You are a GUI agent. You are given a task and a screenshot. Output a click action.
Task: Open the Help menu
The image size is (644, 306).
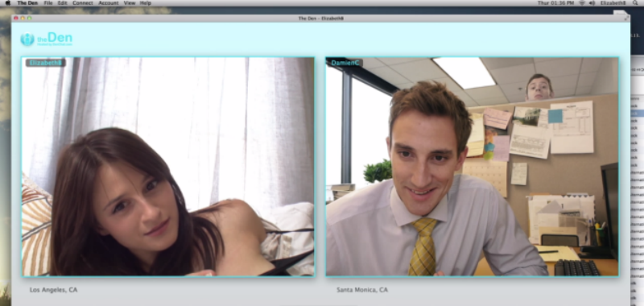(x=146, y=3)
